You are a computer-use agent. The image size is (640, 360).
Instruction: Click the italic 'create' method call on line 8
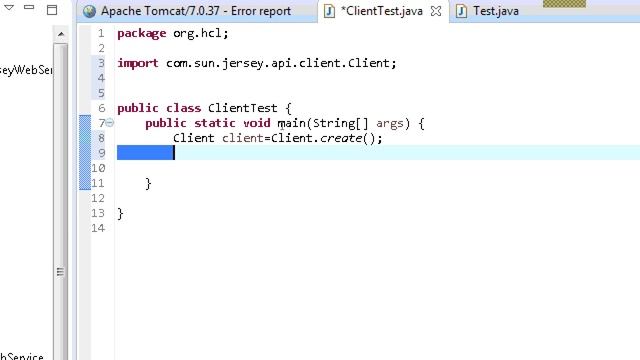tap(341, 138)
